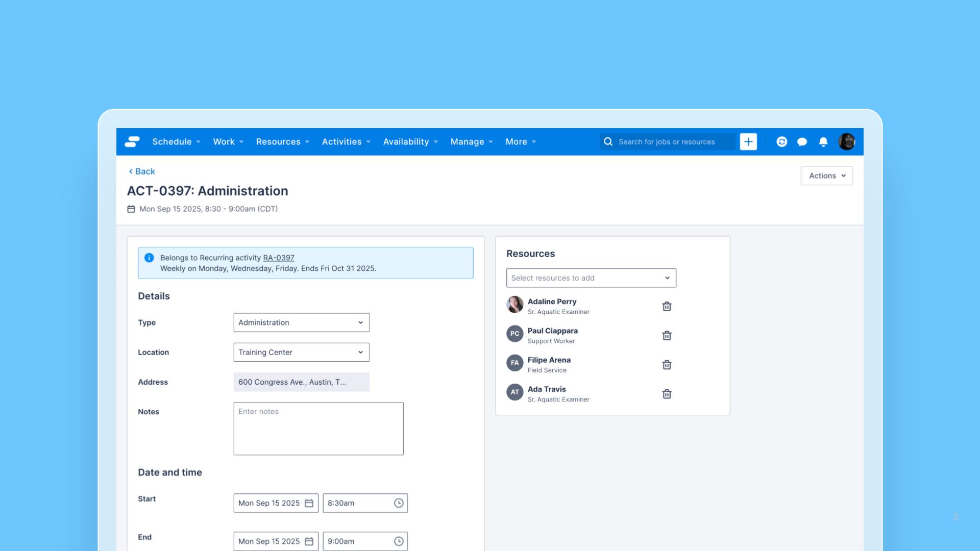
Task: Click trash icon next to Filipe Arena
Action: 667,364
